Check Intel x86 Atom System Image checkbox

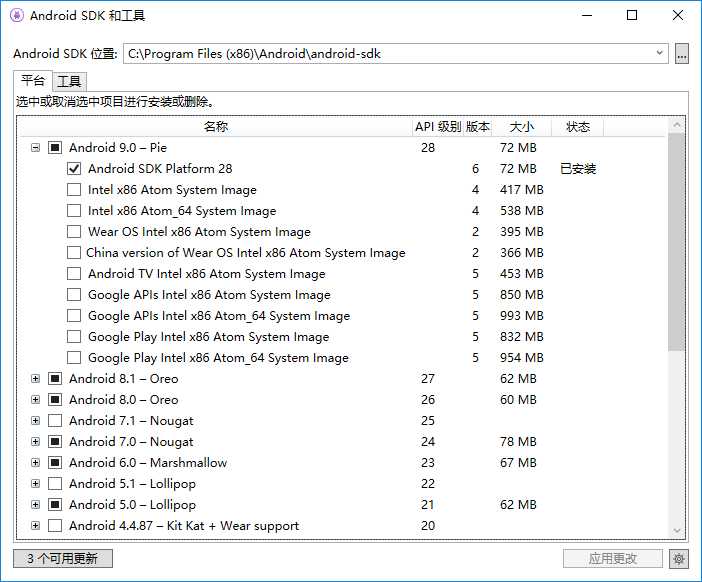pyautogui.click(x=74, y=190)
